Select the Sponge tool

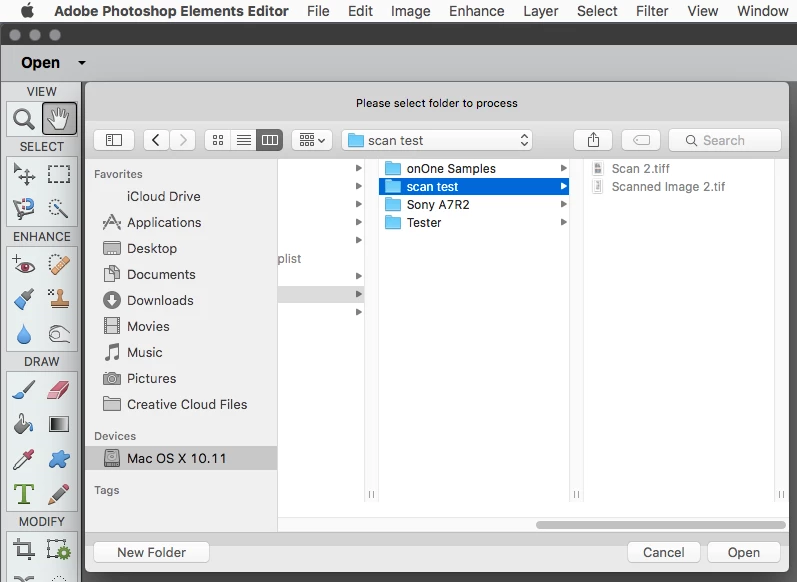59,334
